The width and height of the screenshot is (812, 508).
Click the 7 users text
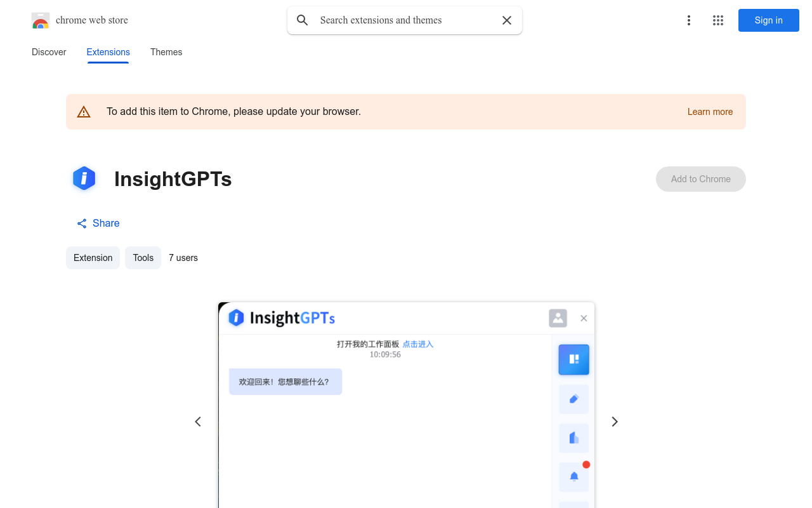[x=183, y=258]
